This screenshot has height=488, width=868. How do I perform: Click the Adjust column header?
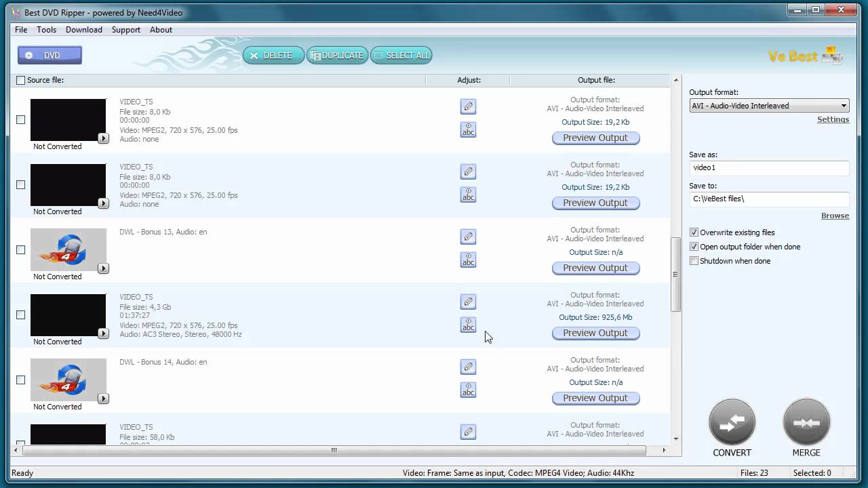468,80
